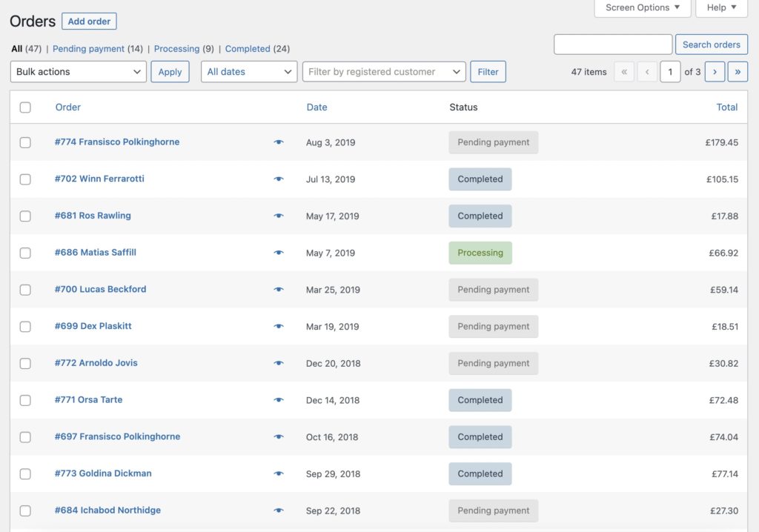Show the Completed orders view
The width and height of the screenshot is (759, 532).
(248, 48)
